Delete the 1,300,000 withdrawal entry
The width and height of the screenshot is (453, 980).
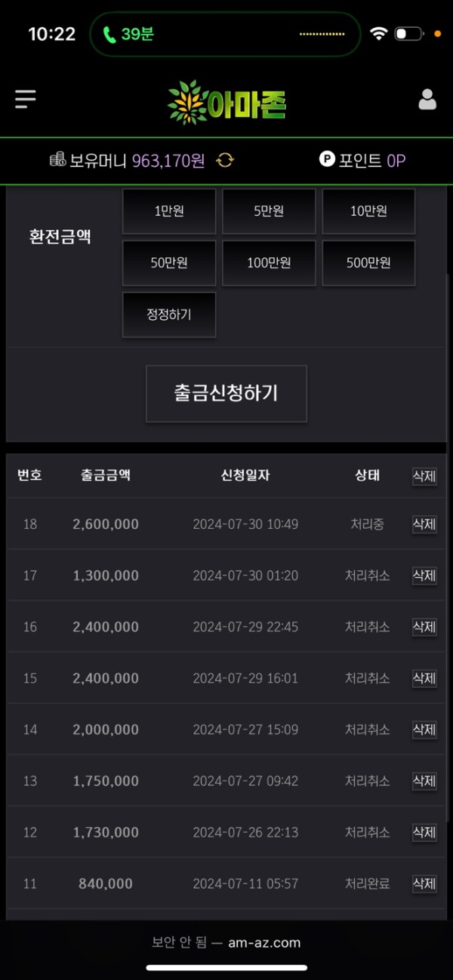pyautogui.click(x=424, y=576)
